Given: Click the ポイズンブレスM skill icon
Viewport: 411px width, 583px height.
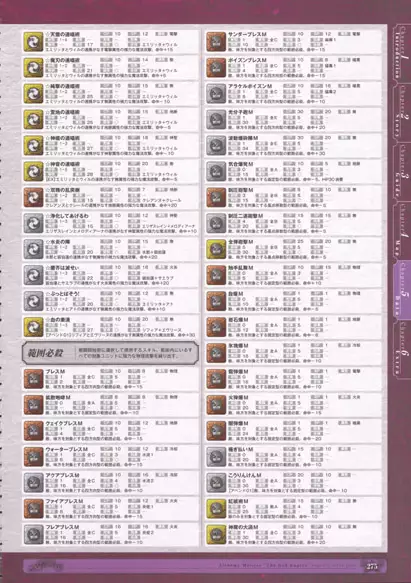Looking at the screenshot, I should coord(216,67).
